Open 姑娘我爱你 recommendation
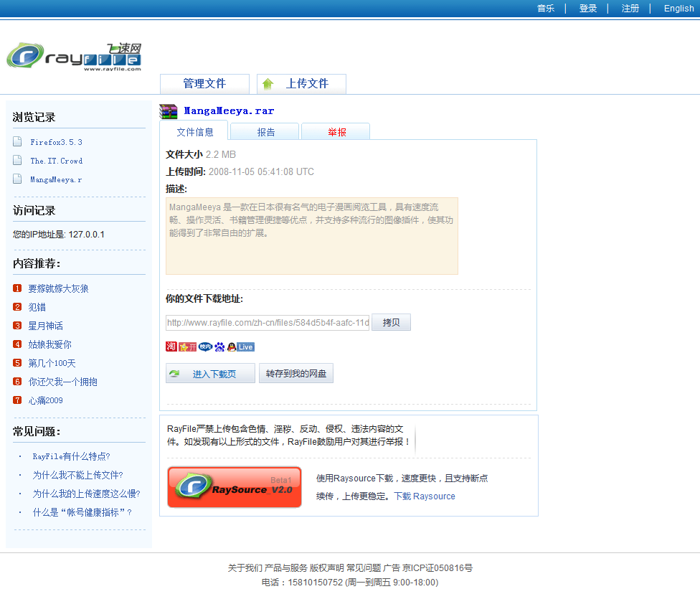This screenshot has height=589, width=700. point(50,345)
